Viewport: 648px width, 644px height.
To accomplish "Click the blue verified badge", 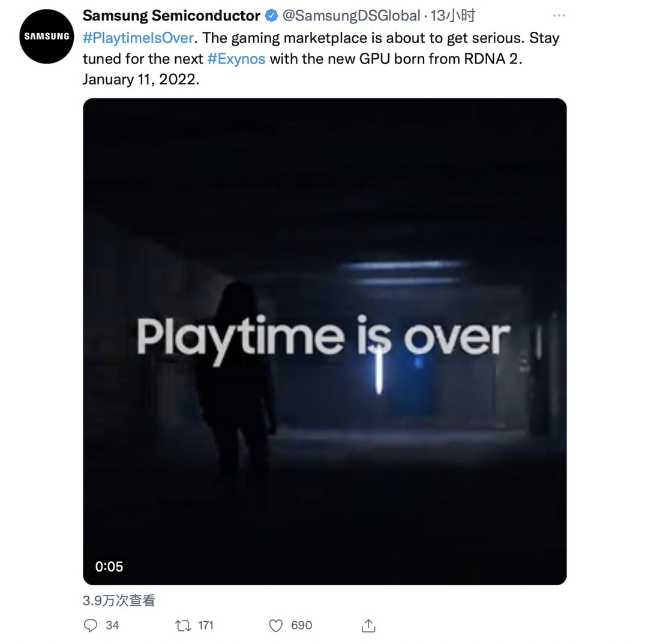I will click(x=271, y=16).
